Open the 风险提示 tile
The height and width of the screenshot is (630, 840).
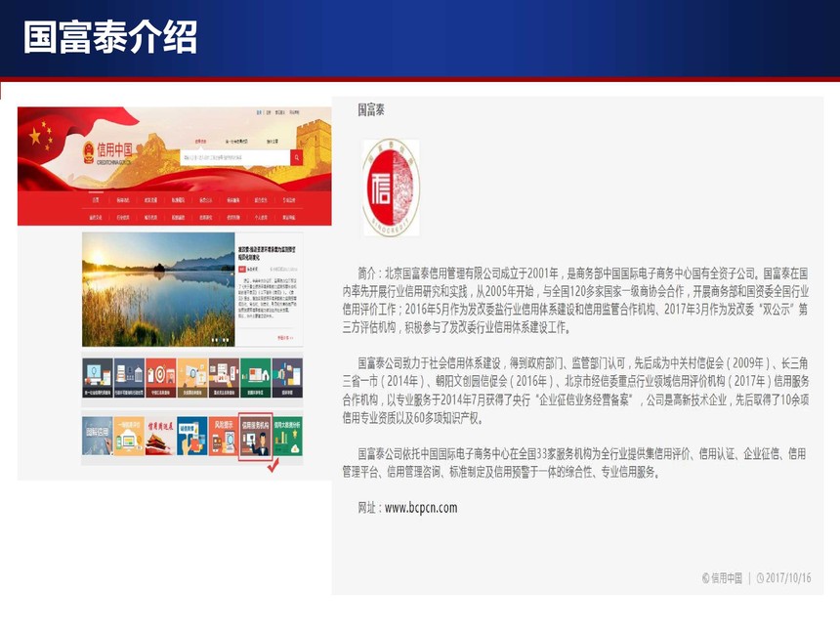pyautogui.click(x=224, y=436)
